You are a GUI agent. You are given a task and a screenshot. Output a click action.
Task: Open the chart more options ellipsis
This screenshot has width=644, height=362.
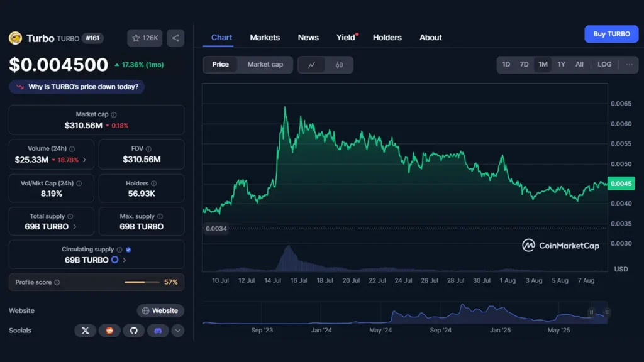coord(629,65)
